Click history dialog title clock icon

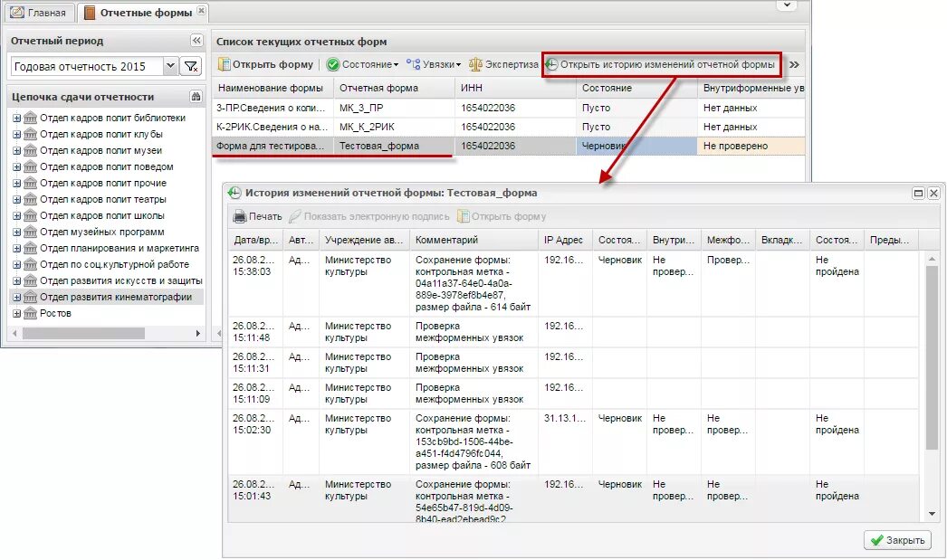tap(234, 193)
